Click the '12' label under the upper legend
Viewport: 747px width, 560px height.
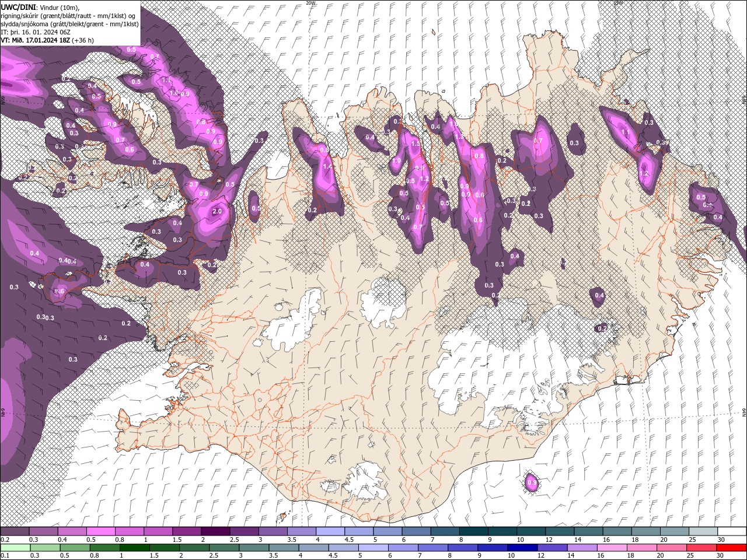[x=549, y=540]
